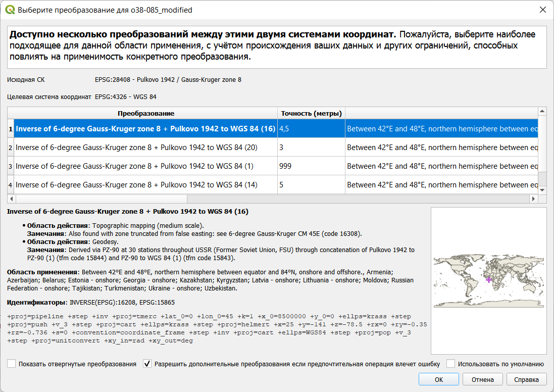554x392 pixels.
Task: Open help via the Справка button
Action: [526, 379]
